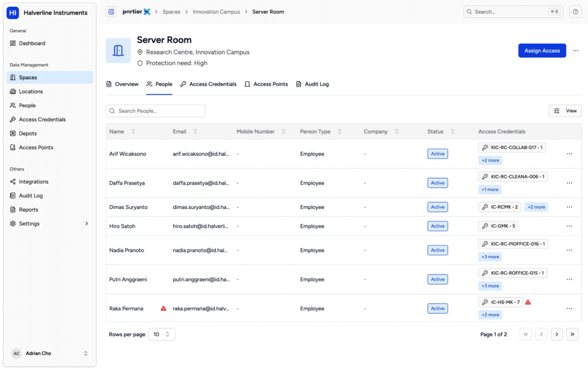Open Dashboard in the sidebar
The image size is (588, 370).
[49, 44]
